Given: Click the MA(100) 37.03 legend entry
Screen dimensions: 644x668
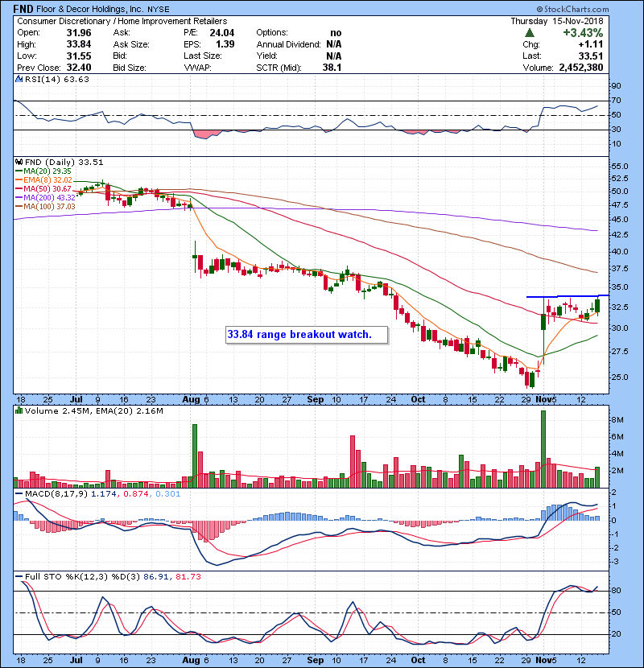Looking at the screenshot, I should [46, 207].
